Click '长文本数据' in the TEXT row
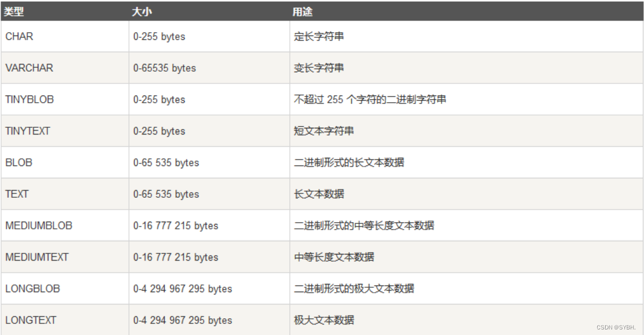Viewport: 644px width, 335px height. pos(319,194)
